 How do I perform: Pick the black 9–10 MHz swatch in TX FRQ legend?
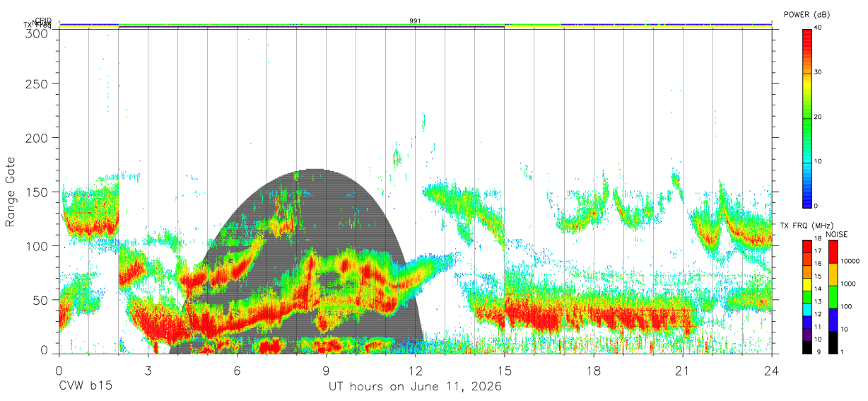click(807, 347)
